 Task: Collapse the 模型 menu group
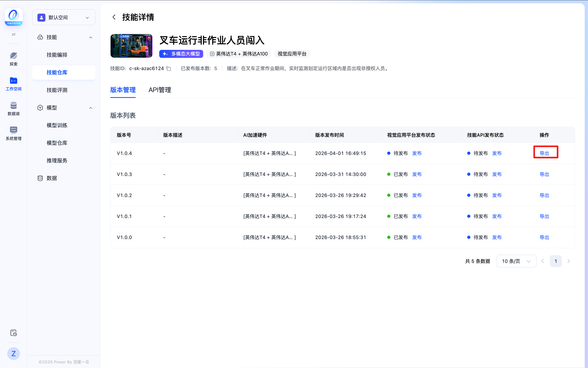[x=91, y=108]
